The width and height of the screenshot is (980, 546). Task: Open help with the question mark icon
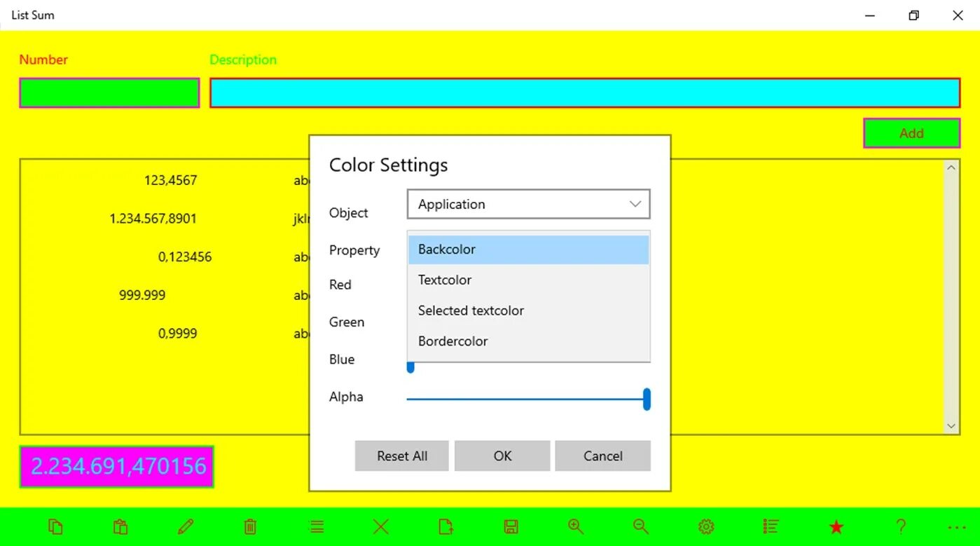[x=901, y=527]
